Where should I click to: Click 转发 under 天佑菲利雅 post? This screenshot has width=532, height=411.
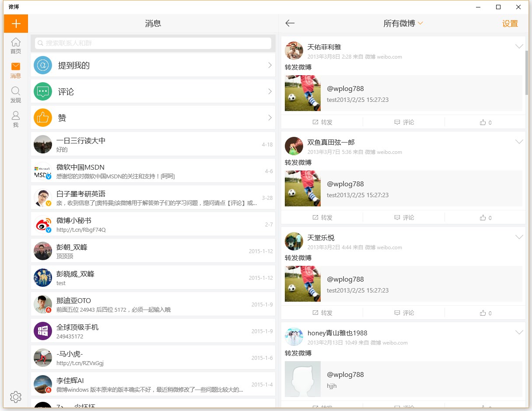pos(322,122)
